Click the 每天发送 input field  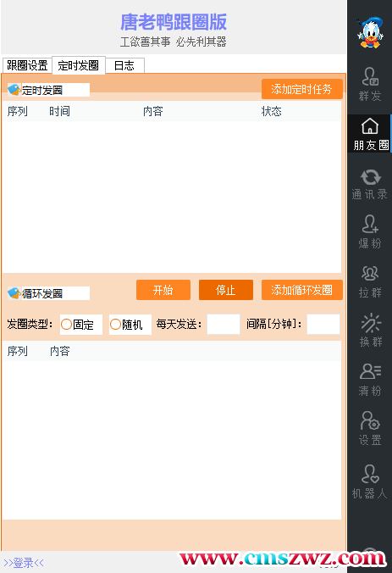[x=224, y=324]
